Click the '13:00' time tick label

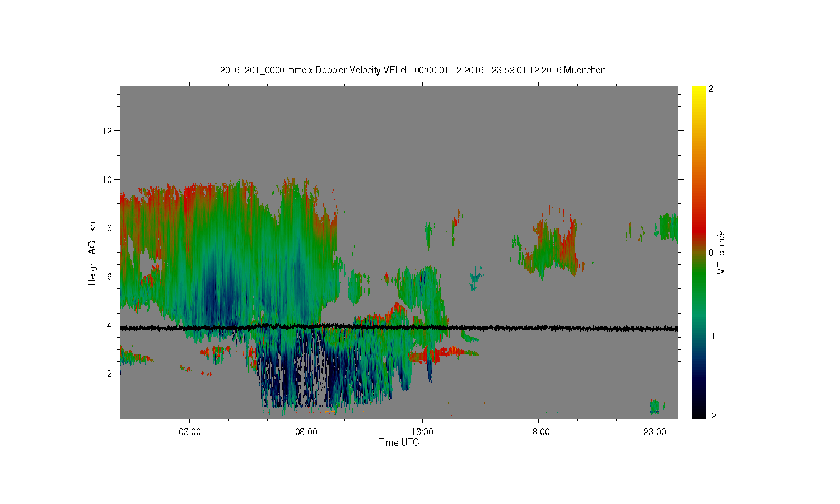point(422,432)
